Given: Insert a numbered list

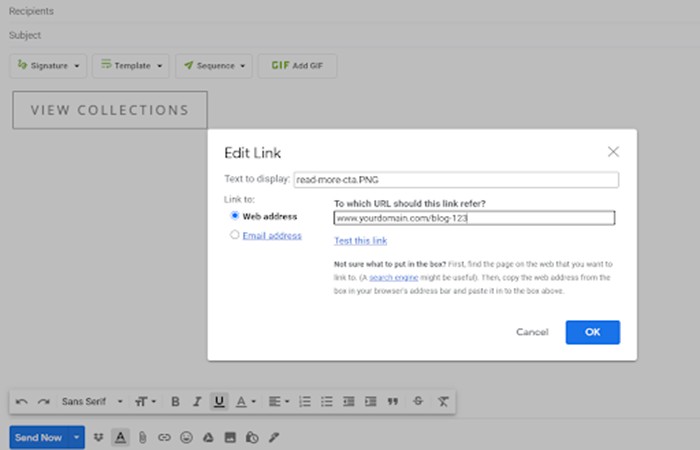Looking at the screenshot, I should tap(306, 401).
